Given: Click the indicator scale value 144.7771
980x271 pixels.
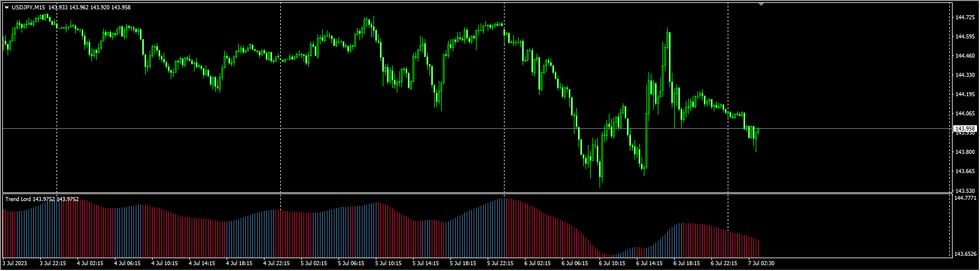Looking at the screenshot, I should 966,198.
